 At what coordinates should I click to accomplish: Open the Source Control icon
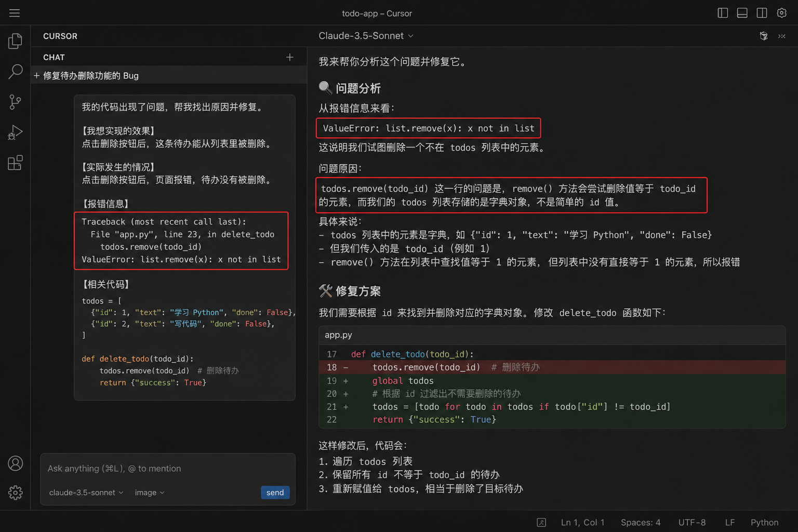[15, 102]
